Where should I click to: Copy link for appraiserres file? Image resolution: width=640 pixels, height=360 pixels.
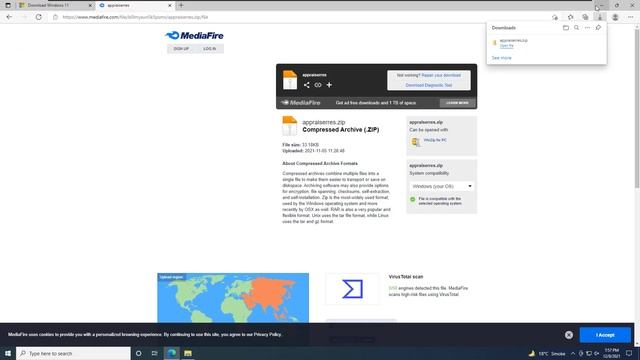point(318,85)
